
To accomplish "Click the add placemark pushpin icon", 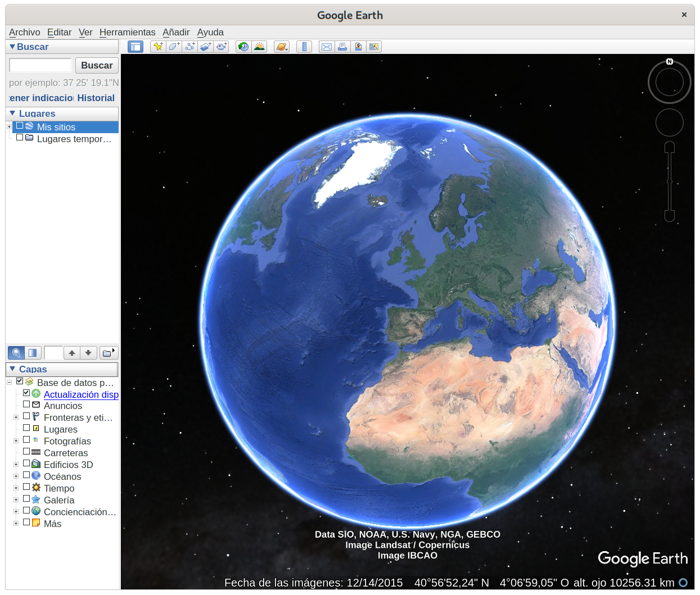I will coord(158,47).
